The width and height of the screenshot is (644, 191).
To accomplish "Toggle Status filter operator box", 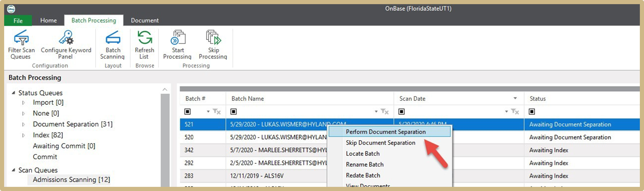I will [532, 112].
